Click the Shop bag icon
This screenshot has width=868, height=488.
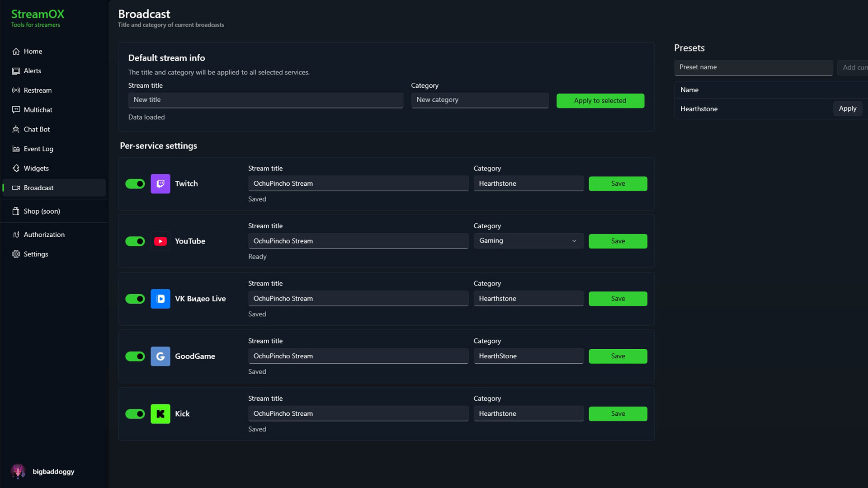coord(16,211)
